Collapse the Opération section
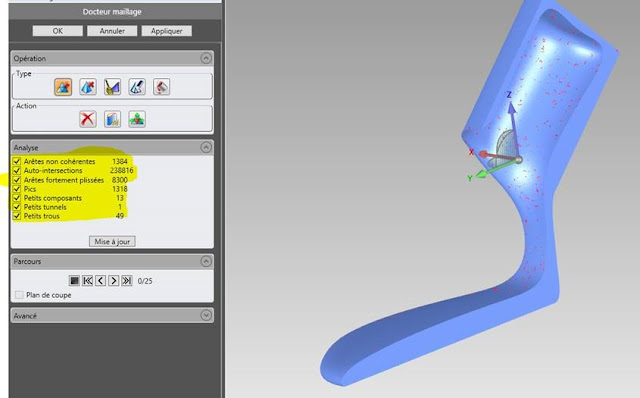Image resolution: width=640 pixels, height=398 pixels. (206, 58)
